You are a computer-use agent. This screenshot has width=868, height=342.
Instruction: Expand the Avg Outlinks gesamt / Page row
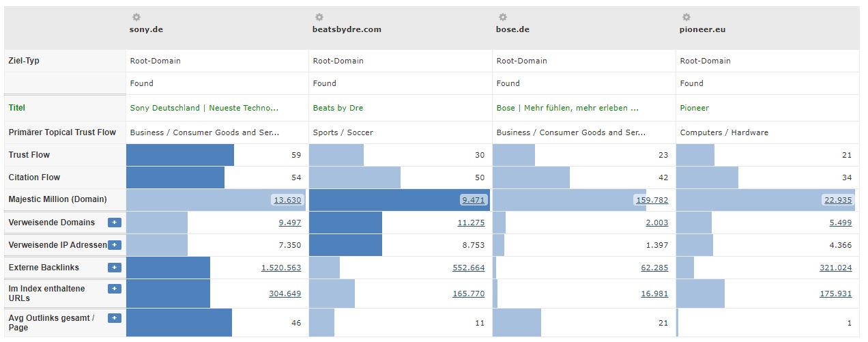114,318
